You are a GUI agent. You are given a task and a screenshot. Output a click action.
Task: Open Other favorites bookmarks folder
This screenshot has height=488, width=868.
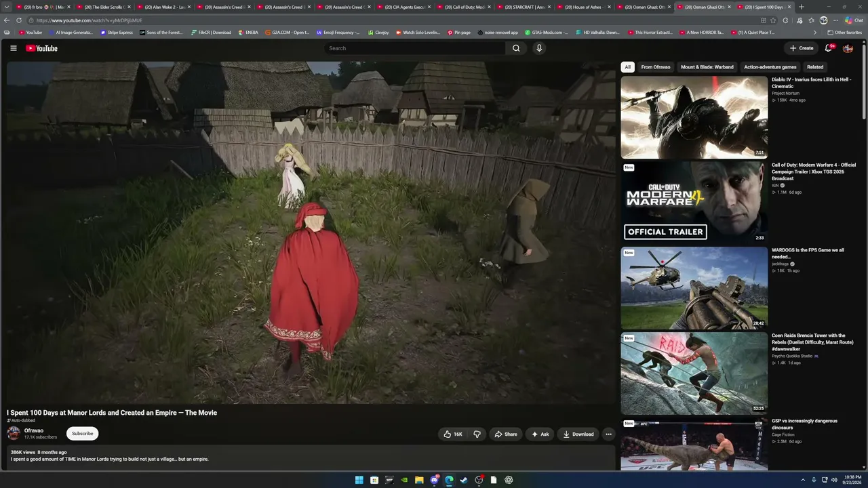click(x=844, y=33)
